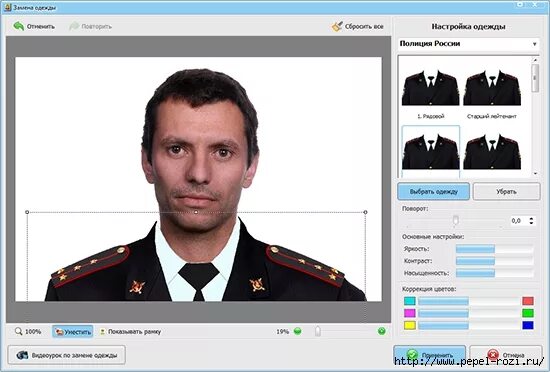Viewport: 550px width, 372px height.
Task: Click the Выбрать одежду button
Action: 434,191
